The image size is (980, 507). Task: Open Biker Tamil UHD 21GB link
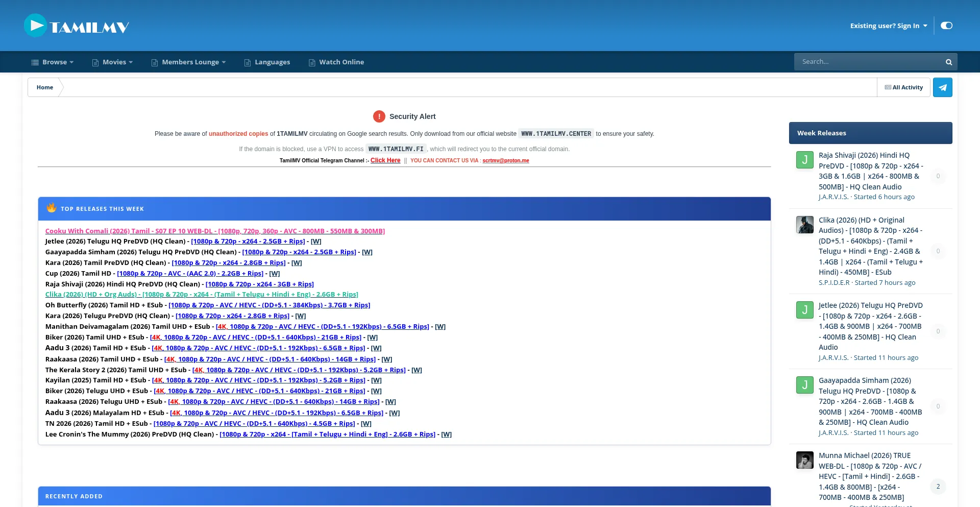(x=256, y=337)
